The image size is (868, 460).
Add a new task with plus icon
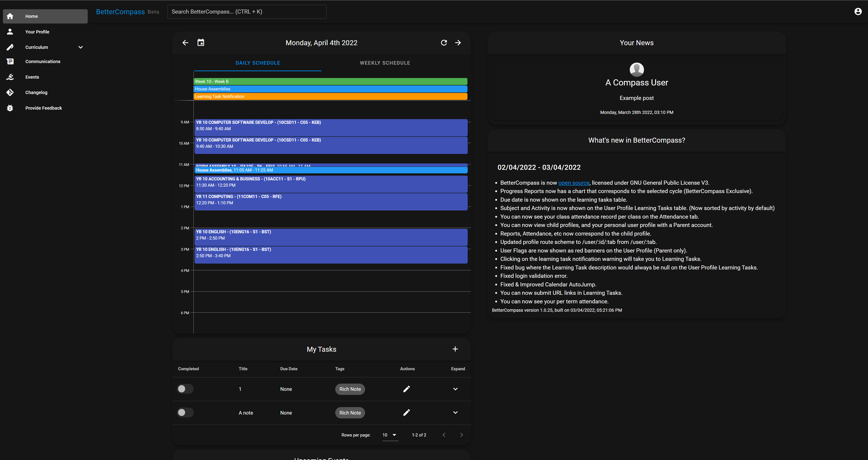[455, 349]
